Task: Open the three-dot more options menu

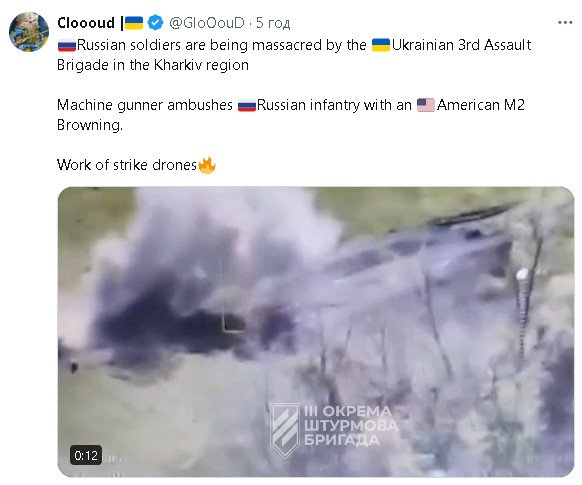Action: [565, 23]
